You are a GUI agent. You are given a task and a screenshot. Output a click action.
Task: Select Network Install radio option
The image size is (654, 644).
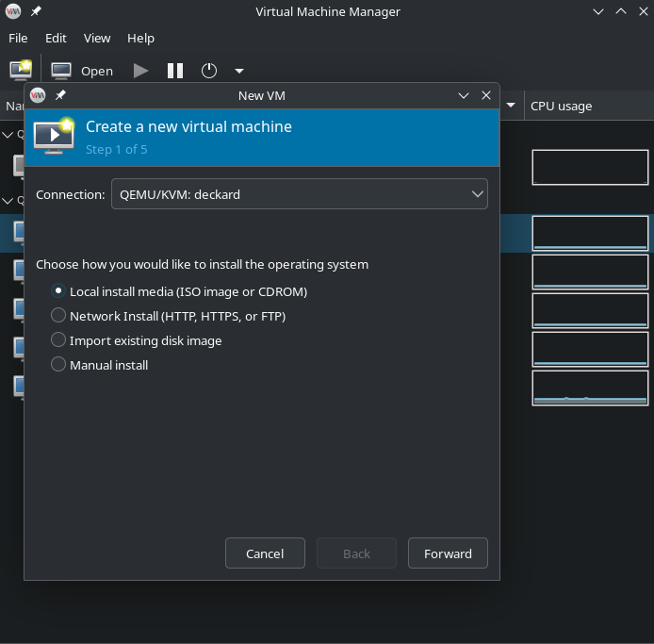[58, 316]
